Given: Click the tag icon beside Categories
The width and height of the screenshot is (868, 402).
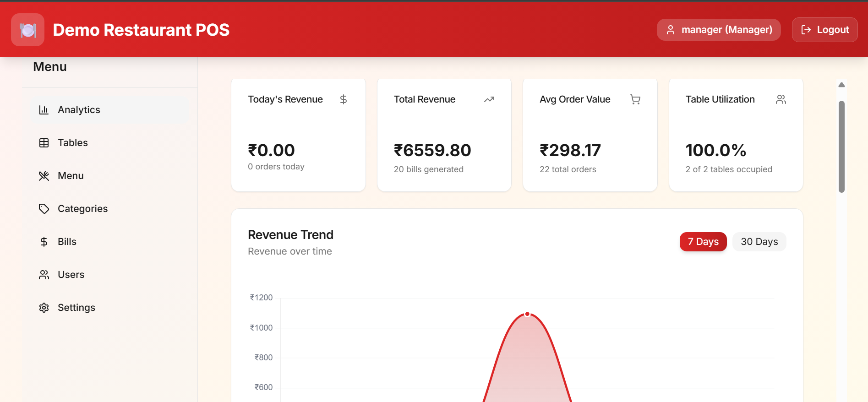Looking at the screenshot, I should coord(44,209).
